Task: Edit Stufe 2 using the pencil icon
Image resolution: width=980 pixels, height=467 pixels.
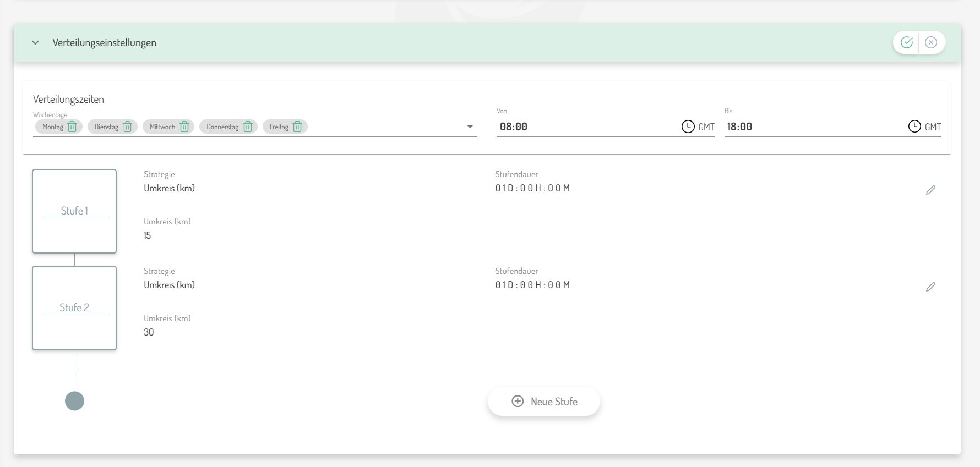Action: click(930, 287)
